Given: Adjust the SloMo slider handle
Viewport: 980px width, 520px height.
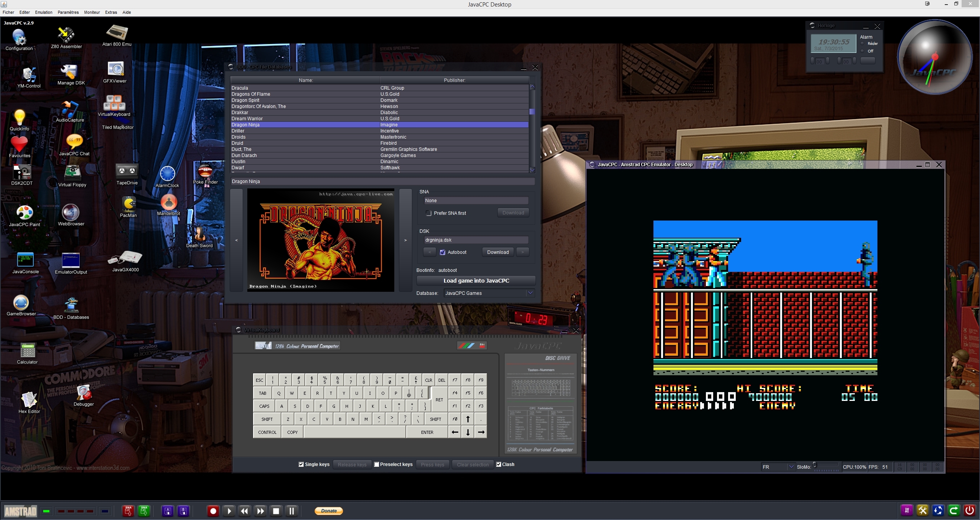Looking at the screenshot, I should pos(815,465).
